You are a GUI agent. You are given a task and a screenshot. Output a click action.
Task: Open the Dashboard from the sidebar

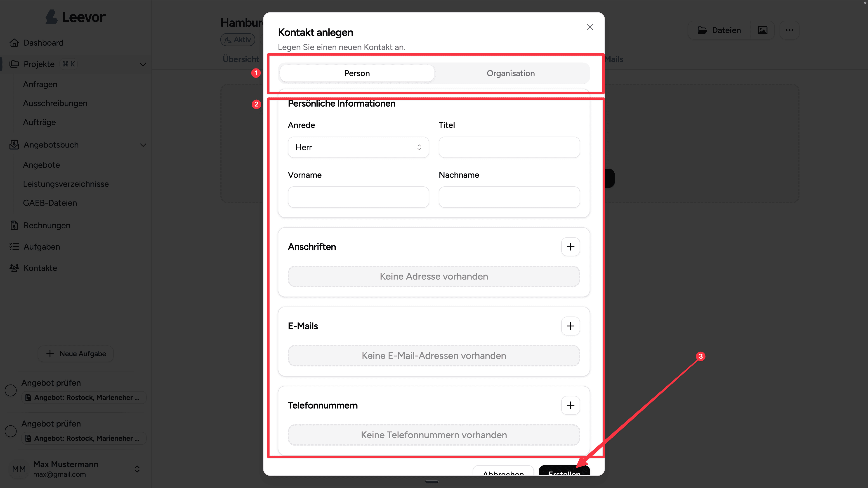coord(43,42)
